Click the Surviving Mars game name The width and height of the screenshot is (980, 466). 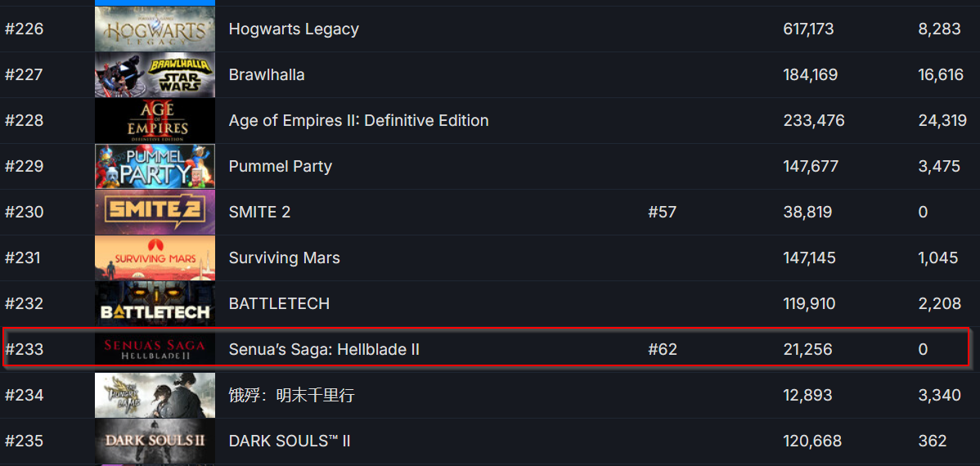tap(285, 258)
